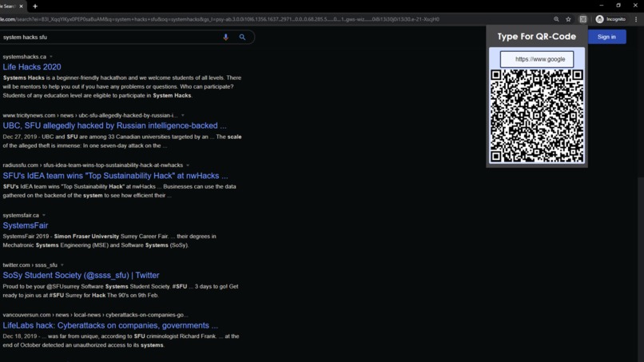Expand dropdown arrow beside radiussfu.com URL
Screen dimensions: 644x362
point(188,165)
